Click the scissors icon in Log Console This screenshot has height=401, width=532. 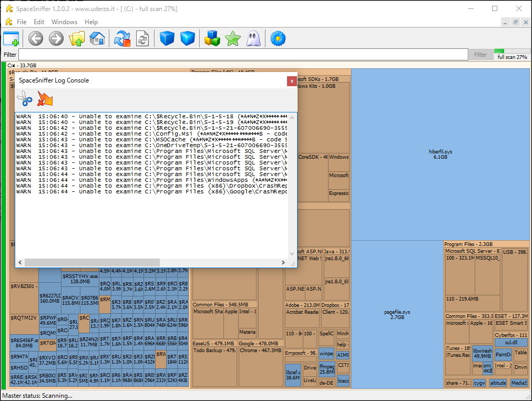click(x=24, y=98)
